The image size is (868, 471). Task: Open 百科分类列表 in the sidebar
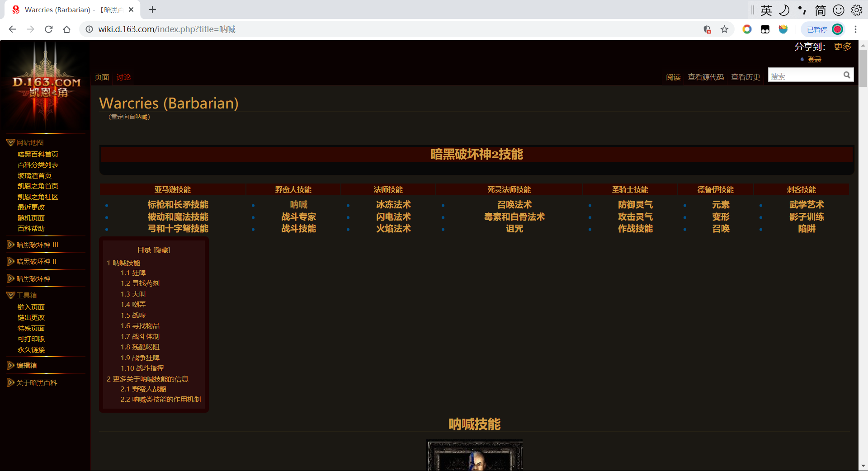[x=38, y=165]
